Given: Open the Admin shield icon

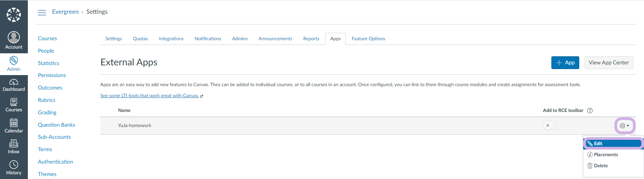Looking at the screenshot, I should tap(14, 61).
